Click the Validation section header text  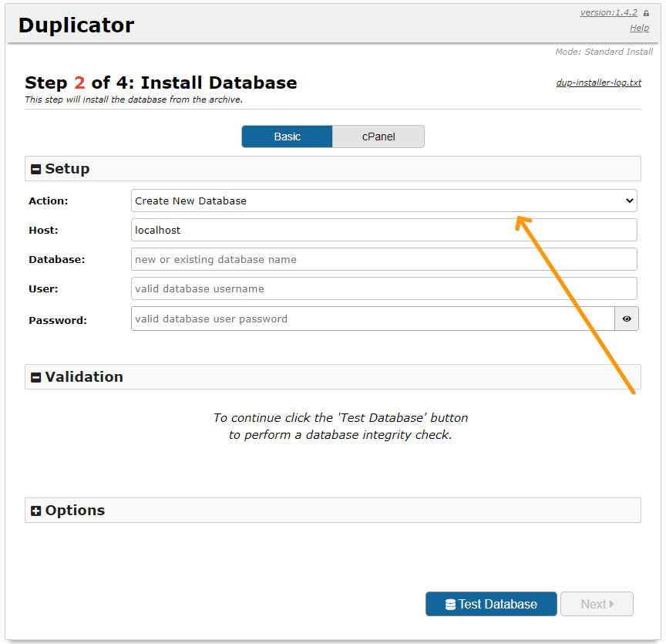[x=84, y=377]
